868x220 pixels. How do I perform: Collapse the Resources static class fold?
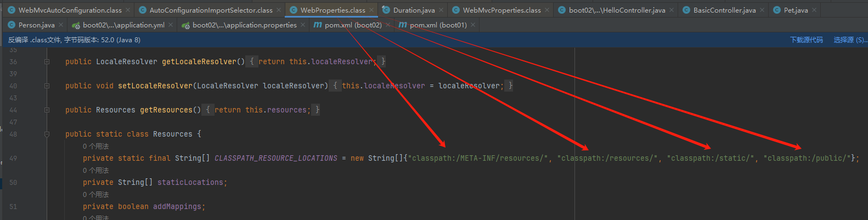coord(47,134)
